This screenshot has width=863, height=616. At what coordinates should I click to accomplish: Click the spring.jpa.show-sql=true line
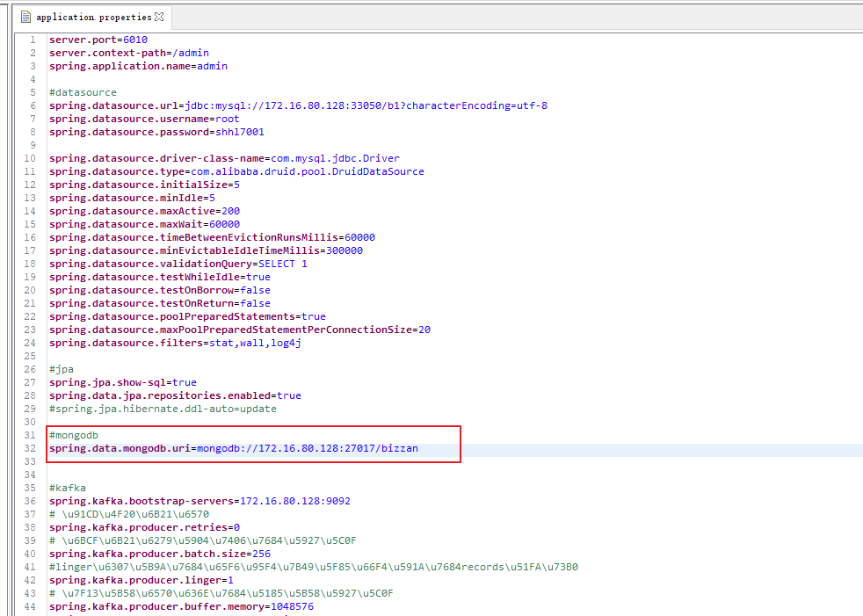click(x=122, y=382)
